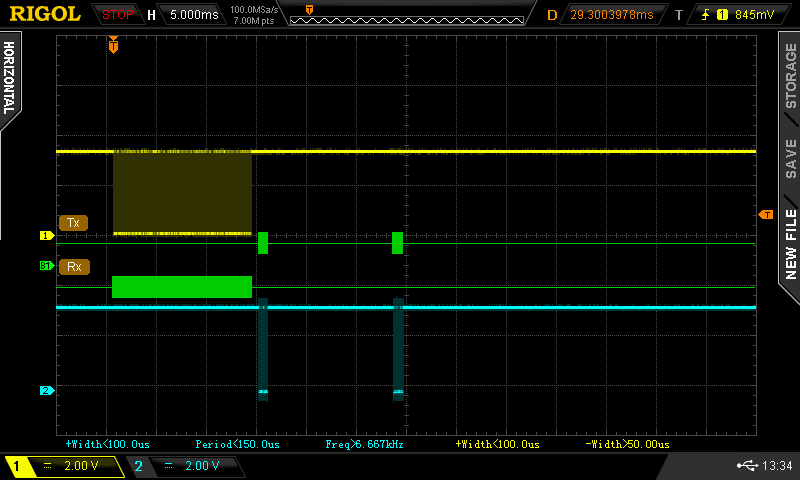The width and height of the screenshot is (800, 480).
Task: Click the second cyan channel 2 pulse
Action: [x=398, y=349]
